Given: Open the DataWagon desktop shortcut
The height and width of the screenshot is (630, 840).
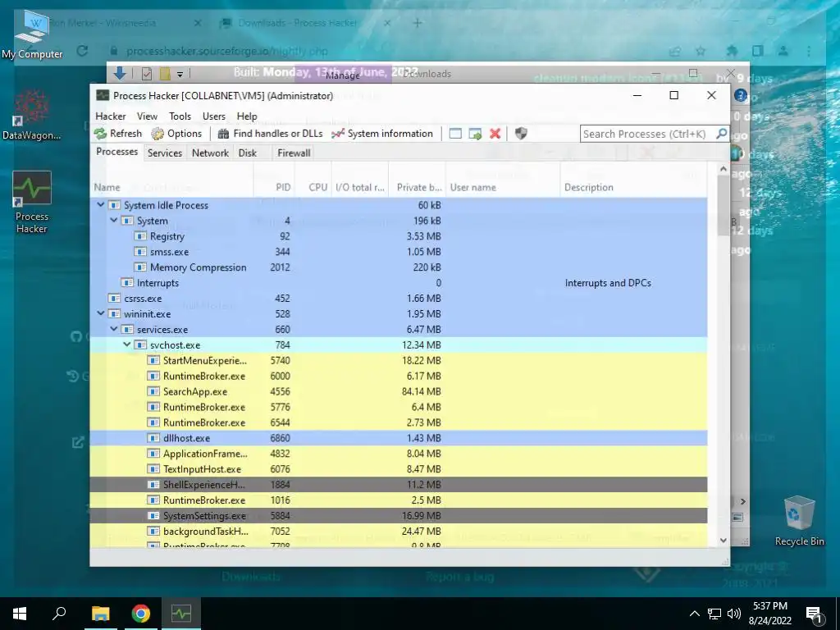Looking at the screenshot, I should point(32,115).
